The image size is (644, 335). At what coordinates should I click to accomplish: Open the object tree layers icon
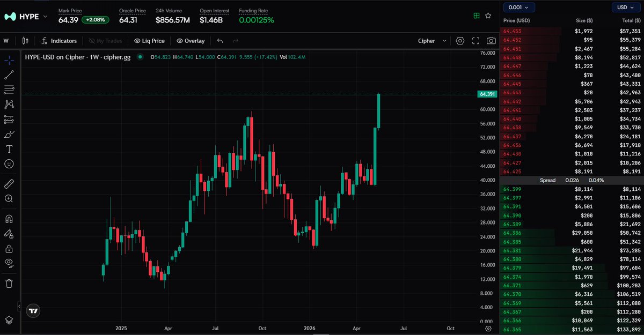pyautogui.click(x=9, y=320)
